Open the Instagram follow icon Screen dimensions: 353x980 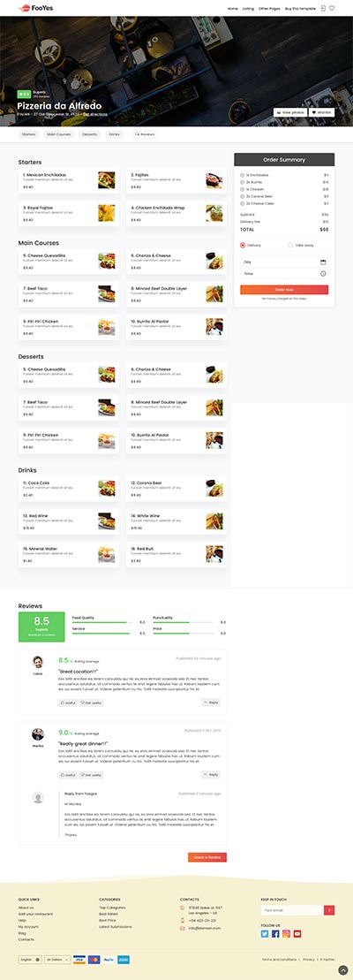(x=286, y=934)
